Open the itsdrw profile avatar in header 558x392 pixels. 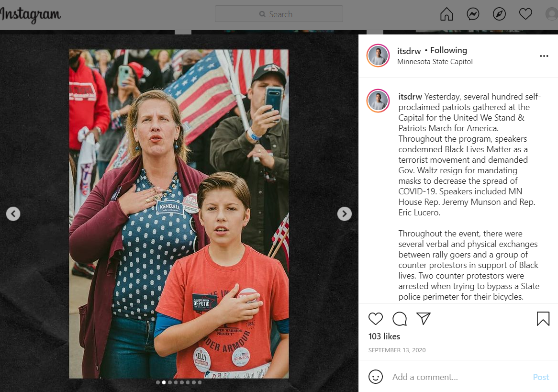(378, 56)
